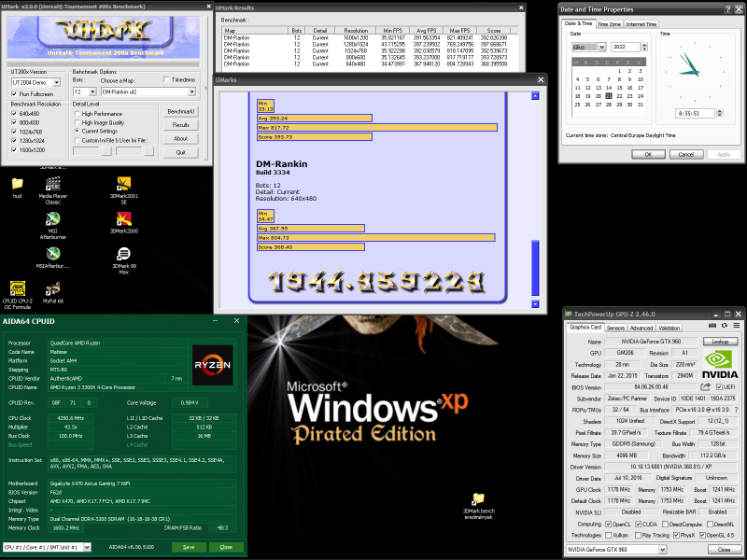Screen dimensions: 747x560
Task: Click UMarks scrollbar up arrow
Action: (535, 96)
